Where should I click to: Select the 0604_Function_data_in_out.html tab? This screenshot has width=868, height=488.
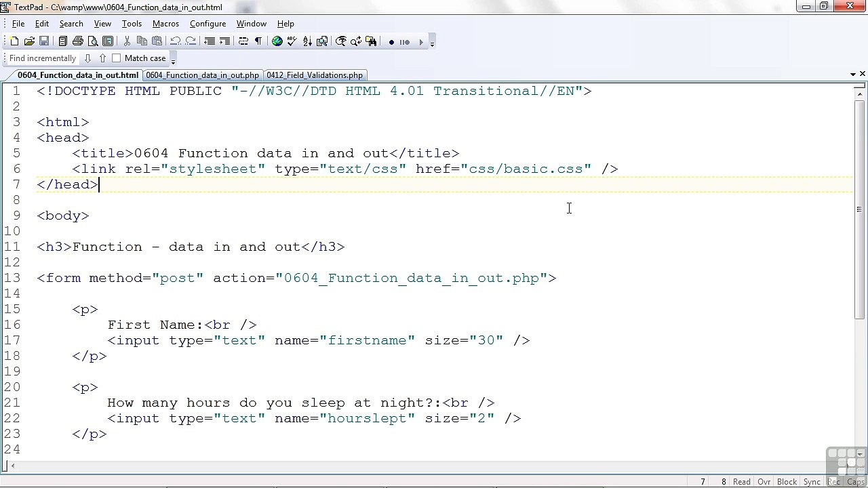click(77, 75)
